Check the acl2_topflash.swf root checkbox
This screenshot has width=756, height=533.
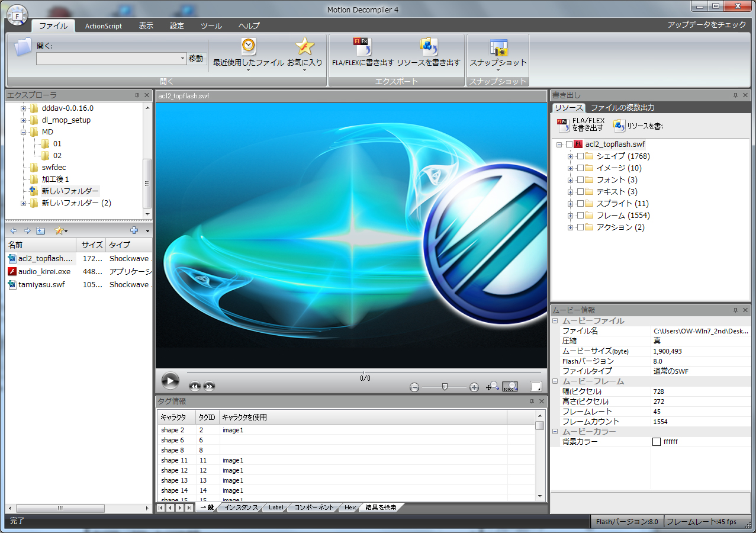(x=570, y=145)
